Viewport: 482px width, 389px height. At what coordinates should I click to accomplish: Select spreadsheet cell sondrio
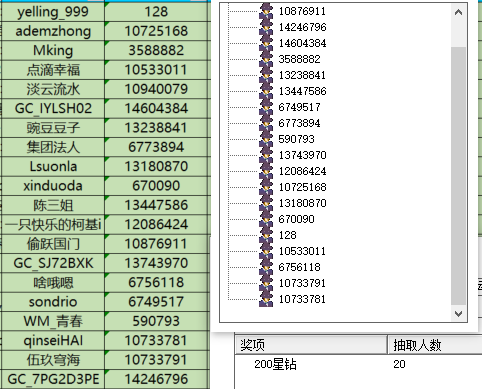53,302
